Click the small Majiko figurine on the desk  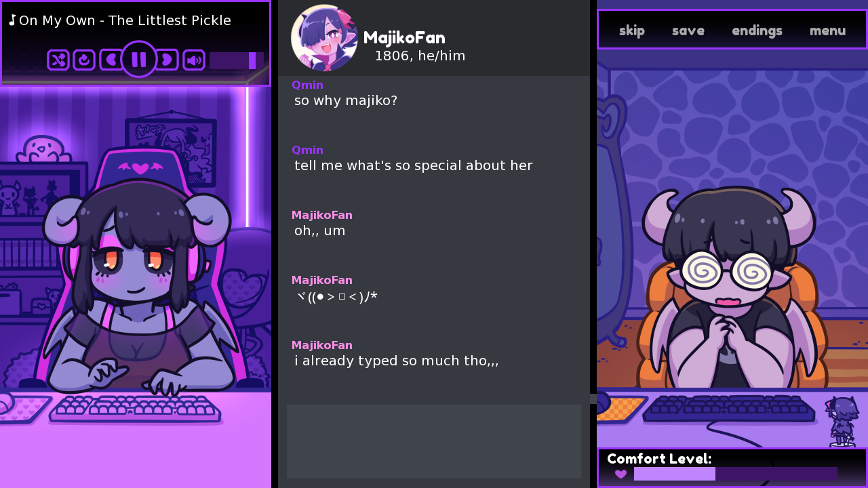tap(841, 422)
